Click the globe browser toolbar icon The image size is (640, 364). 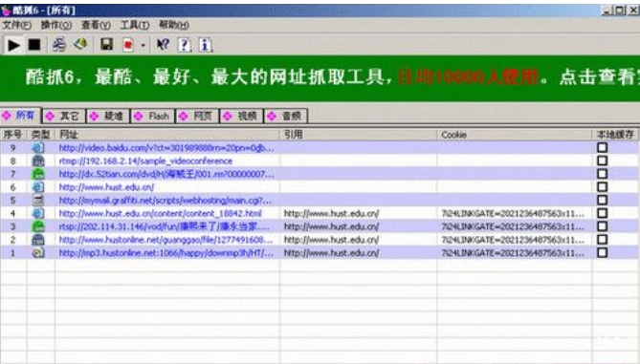pos(80,44)
